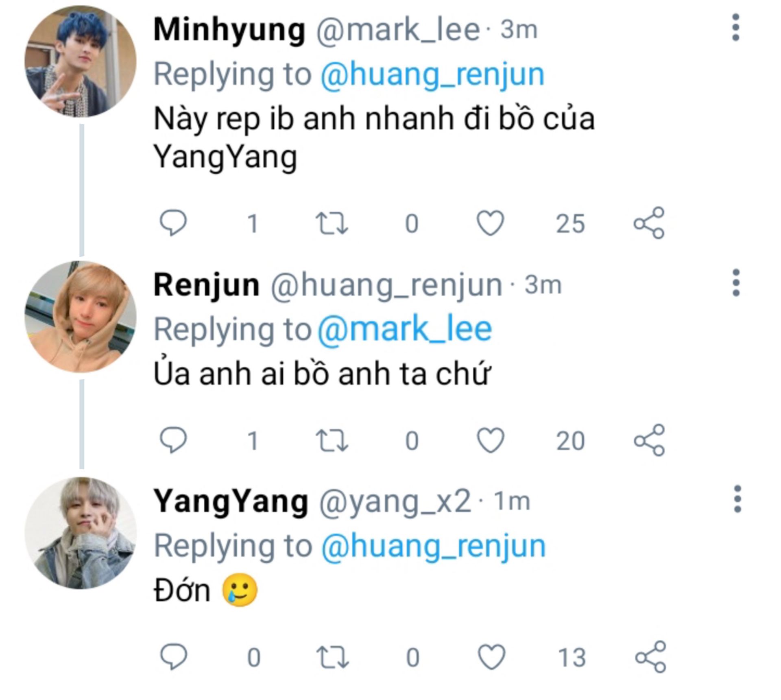Open YangYang's profile avatar
781x700 pixels.
81,533
